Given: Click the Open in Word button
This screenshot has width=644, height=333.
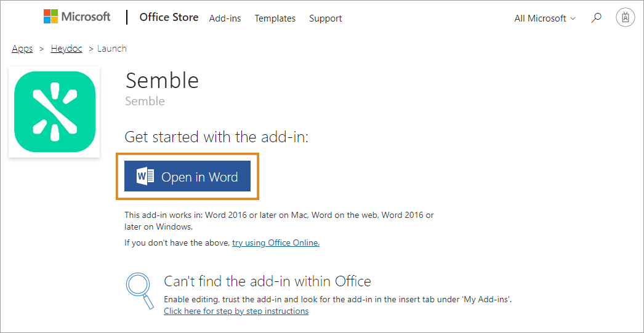Looking at the screenshot, I should coord(187,176).
